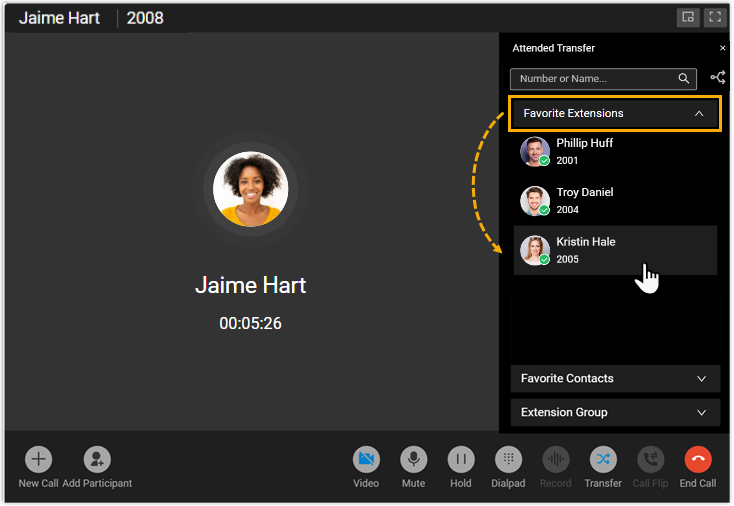The image size is (734, 506).
Task: Select Kristin Hale extension 2005
Action: [x=615, y=250]
